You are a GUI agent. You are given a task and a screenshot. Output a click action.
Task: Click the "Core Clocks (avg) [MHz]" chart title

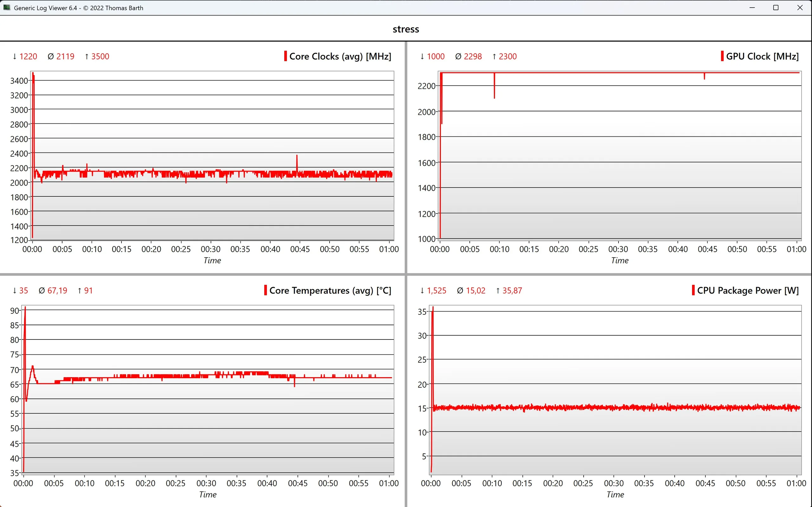(x=340, y=56)
